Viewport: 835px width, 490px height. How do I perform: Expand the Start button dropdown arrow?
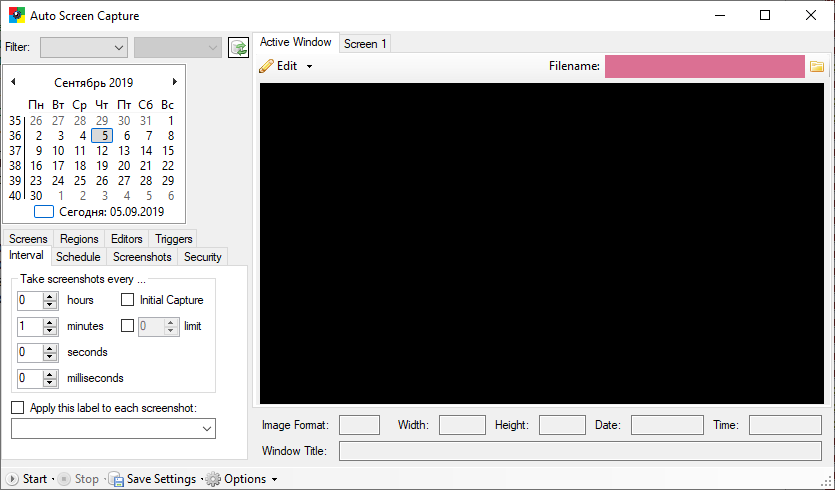pos(53,479)
